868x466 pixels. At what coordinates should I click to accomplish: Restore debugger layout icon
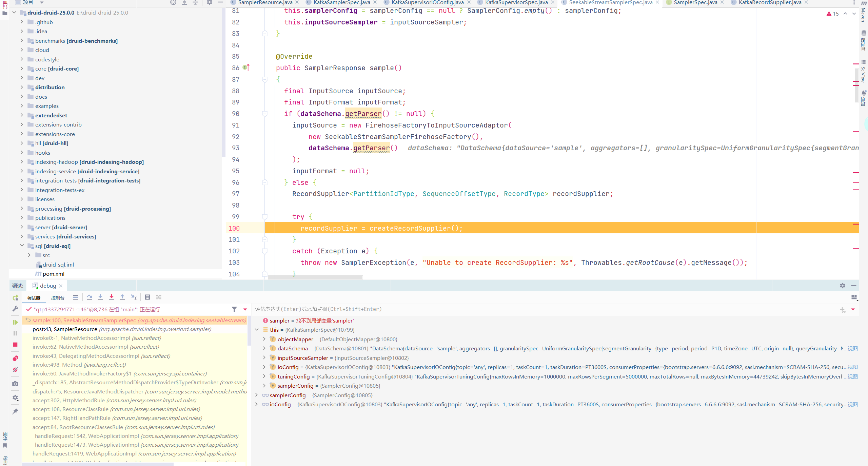[x=854, y=297]
